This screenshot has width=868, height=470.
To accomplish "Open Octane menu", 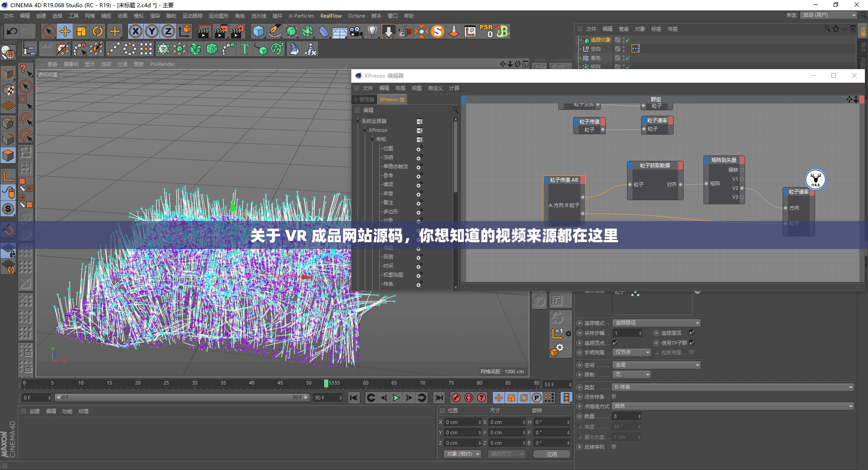I will point(356,16).
